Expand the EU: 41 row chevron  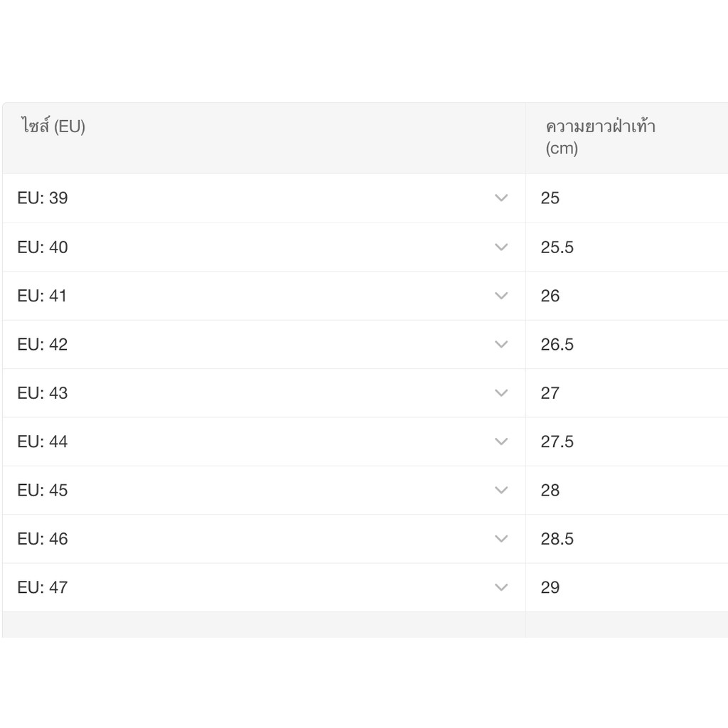tap(501, 296)
